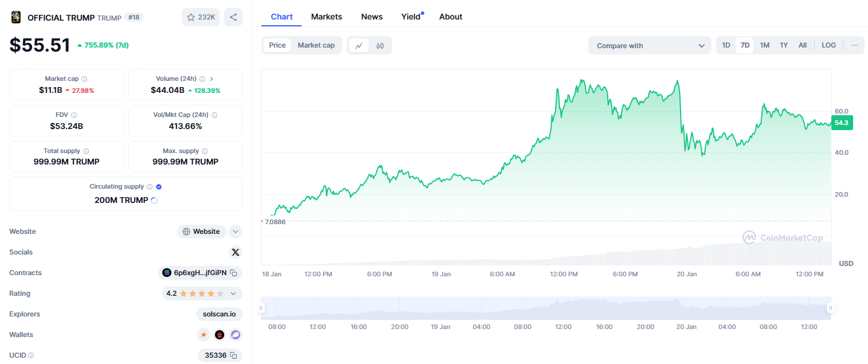
Task: Enable LOG scale on chart
Action: (x=828, y=45)
